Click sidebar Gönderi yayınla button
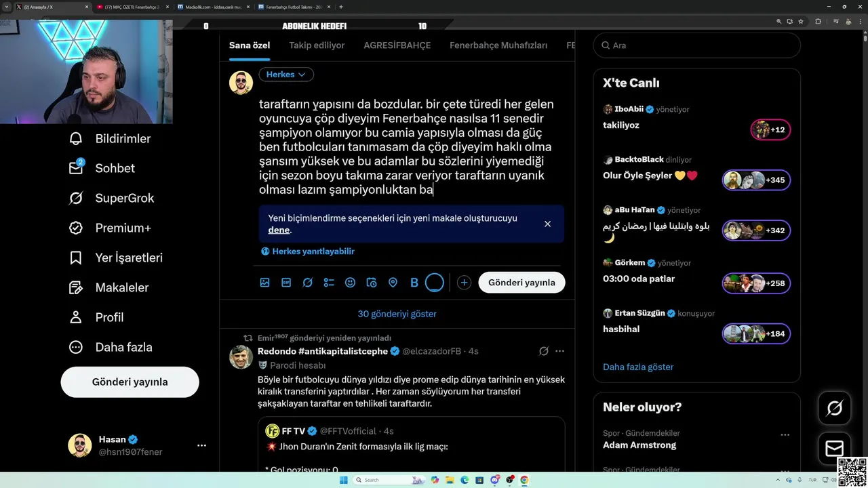Screen dimensions: 868x488 coord(130,382)
